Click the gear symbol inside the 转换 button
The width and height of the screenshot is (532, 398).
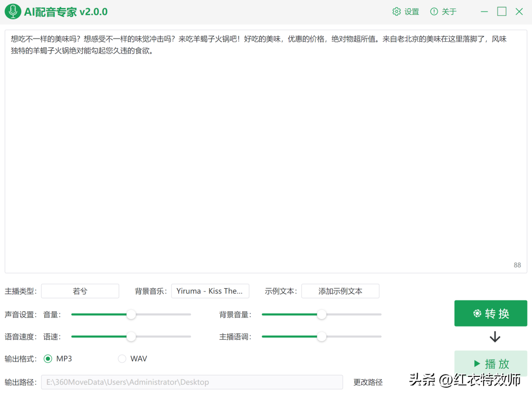tap(477, 313)
